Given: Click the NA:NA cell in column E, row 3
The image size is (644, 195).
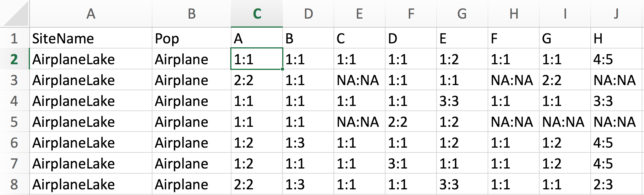Looking at the screenshot, I should [x=359, y=80].
